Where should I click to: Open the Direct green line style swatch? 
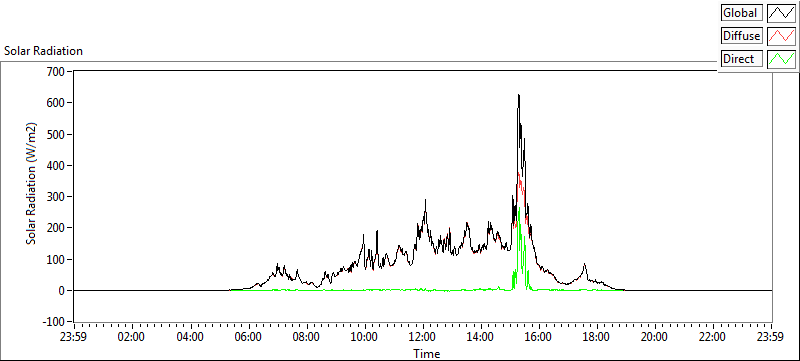tap(782, 59)
